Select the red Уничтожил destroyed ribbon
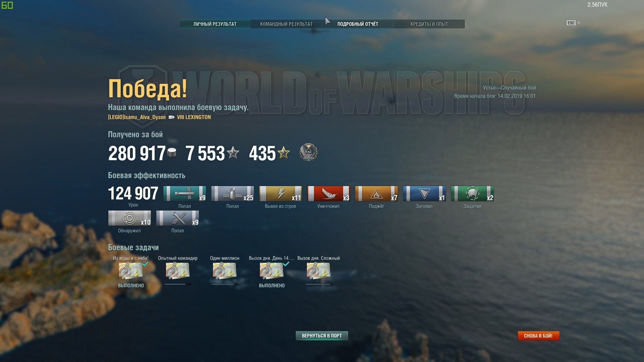 (x=328, y=194)
